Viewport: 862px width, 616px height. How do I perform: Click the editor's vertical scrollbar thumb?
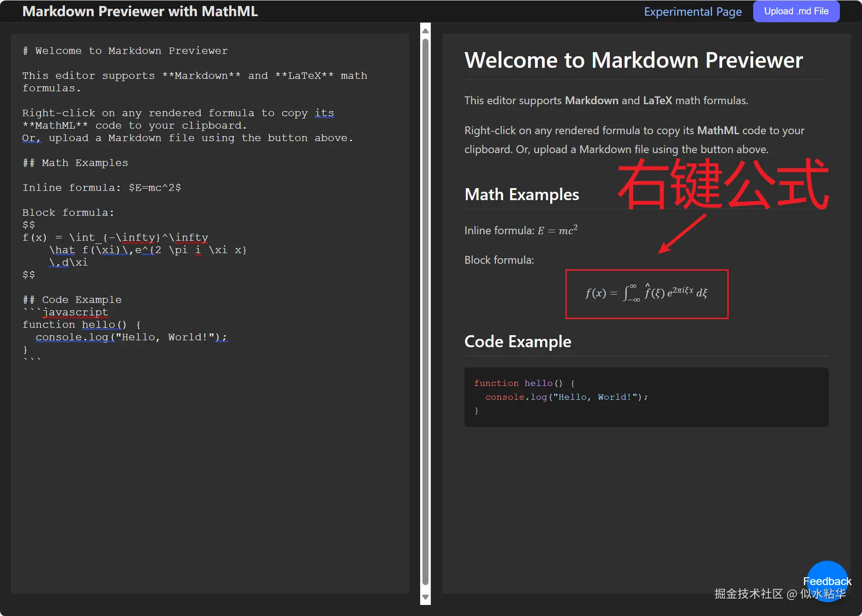pos(425,312)
